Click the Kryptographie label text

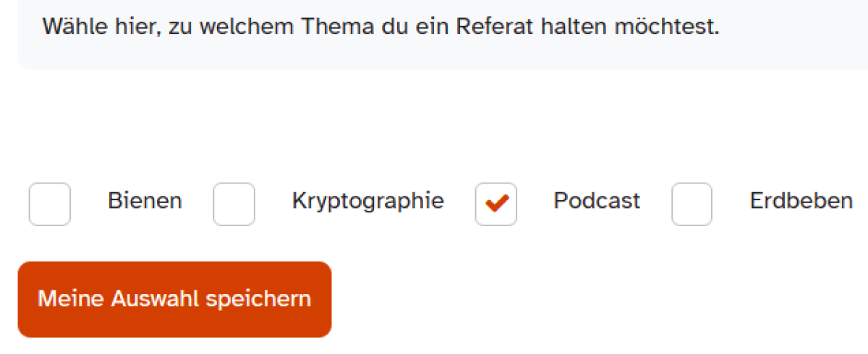(368, 201)
